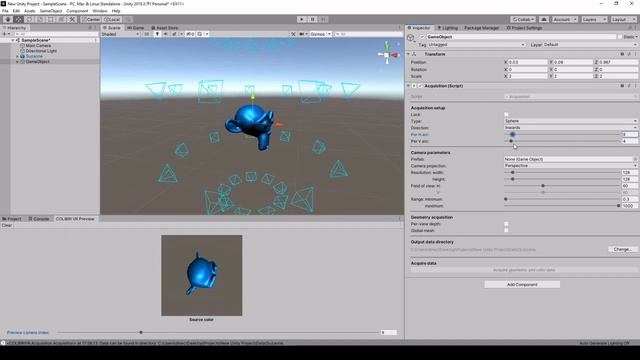Switch to the Package Manager tab
640x360 pixels.
click(482, 28)
